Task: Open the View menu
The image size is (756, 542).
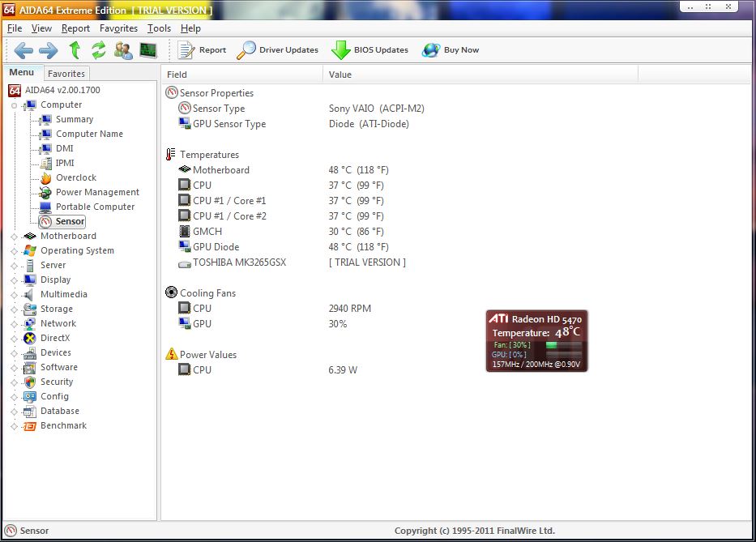Action: pos(41,28)
